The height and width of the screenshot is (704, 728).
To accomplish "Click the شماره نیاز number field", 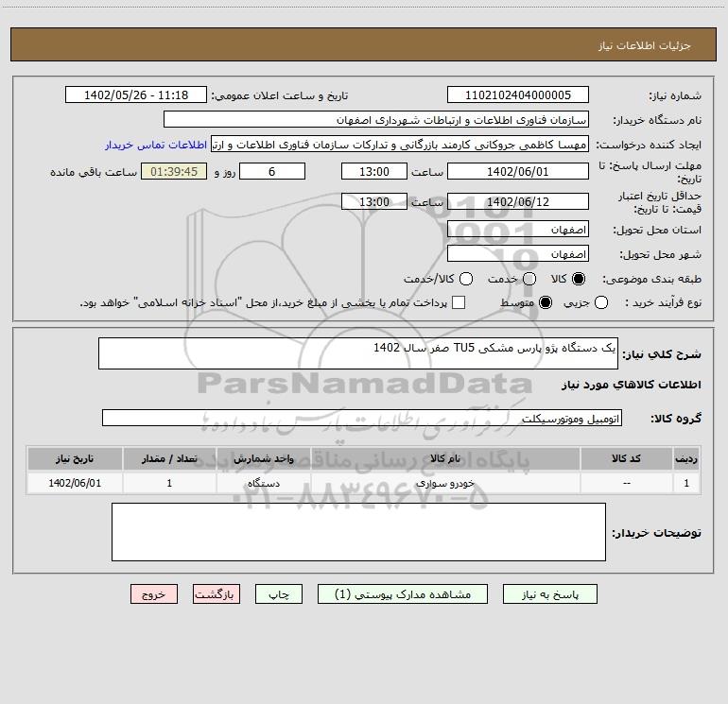I will pos(518,95).
